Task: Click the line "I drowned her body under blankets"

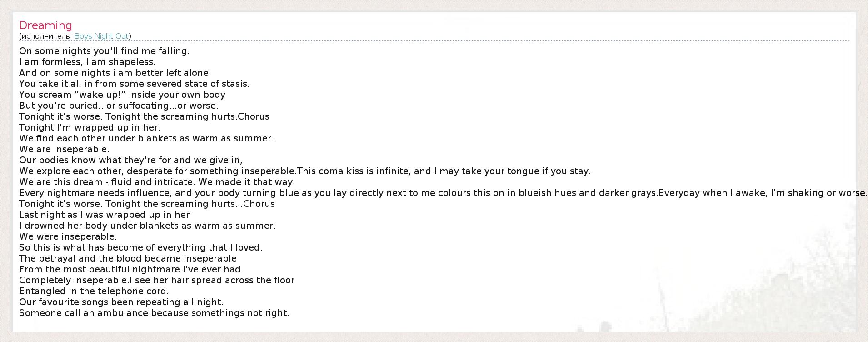Action: click(147, 226)
